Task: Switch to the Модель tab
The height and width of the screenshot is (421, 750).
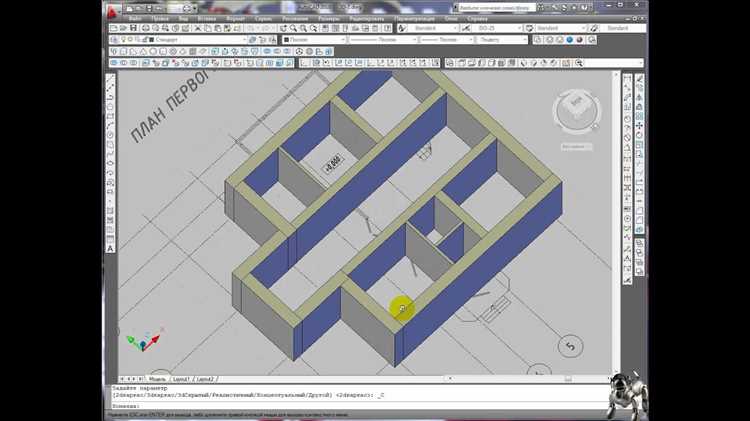Action: tap(157, 379)
